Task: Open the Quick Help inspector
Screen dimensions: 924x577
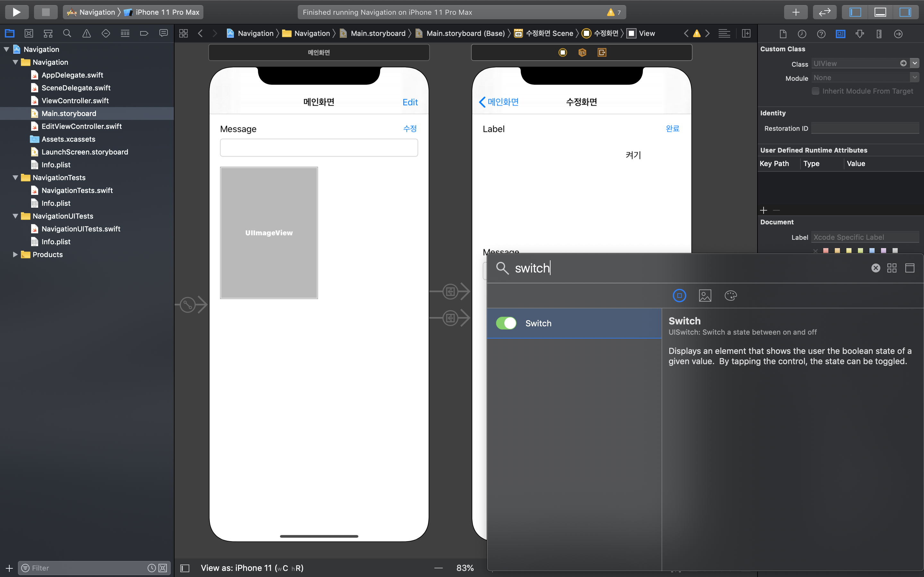Action: point(821,34)
